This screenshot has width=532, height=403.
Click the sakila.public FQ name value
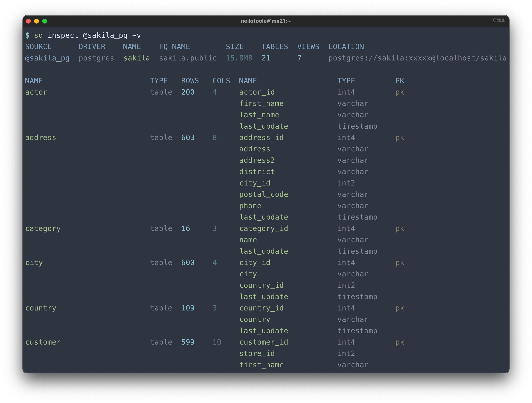(188, 58)
